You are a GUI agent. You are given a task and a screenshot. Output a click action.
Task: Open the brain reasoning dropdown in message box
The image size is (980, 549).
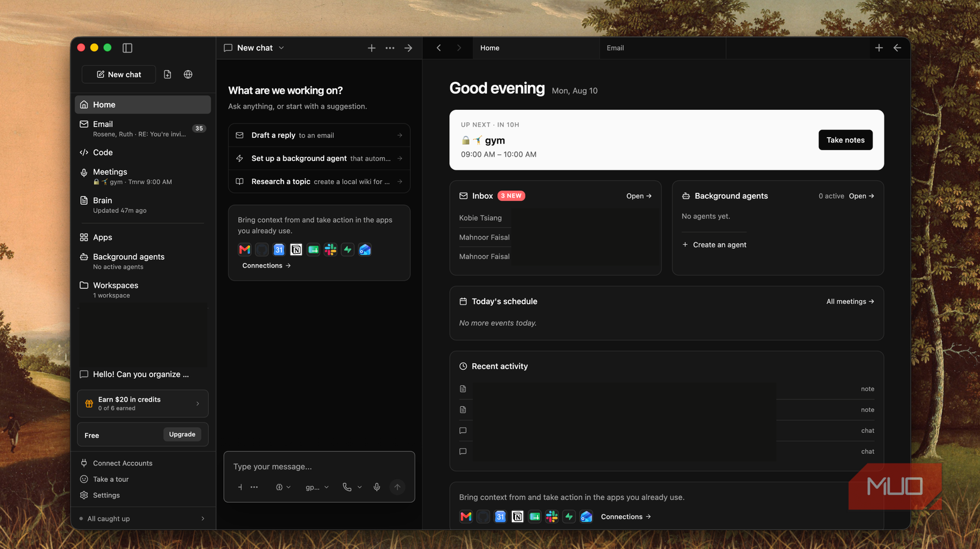click(283, 487)
